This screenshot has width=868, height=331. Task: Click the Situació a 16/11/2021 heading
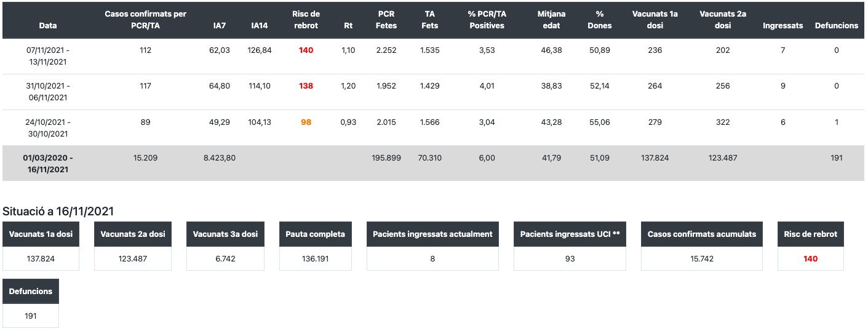pyautogui.click(x=58, y=211)
